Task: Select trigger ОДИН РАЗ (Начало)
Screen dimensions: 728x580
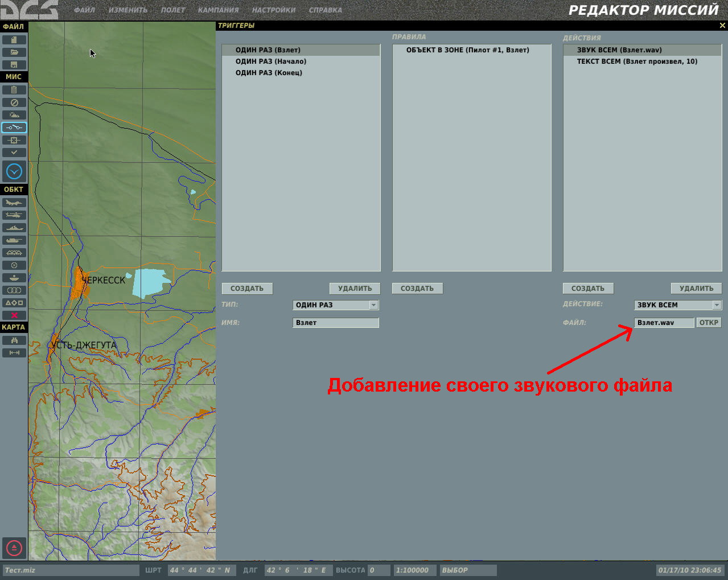Action: (x=301, y=61)
